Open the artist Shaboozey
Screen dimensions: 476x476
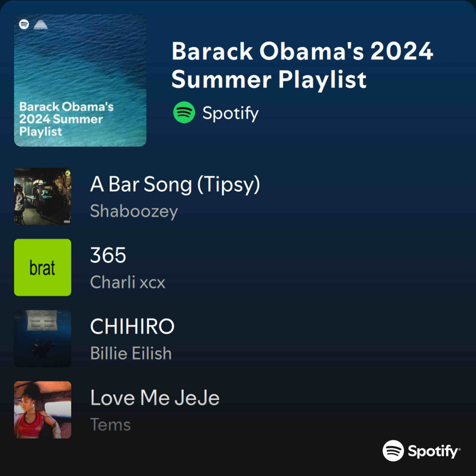(134, 211)
